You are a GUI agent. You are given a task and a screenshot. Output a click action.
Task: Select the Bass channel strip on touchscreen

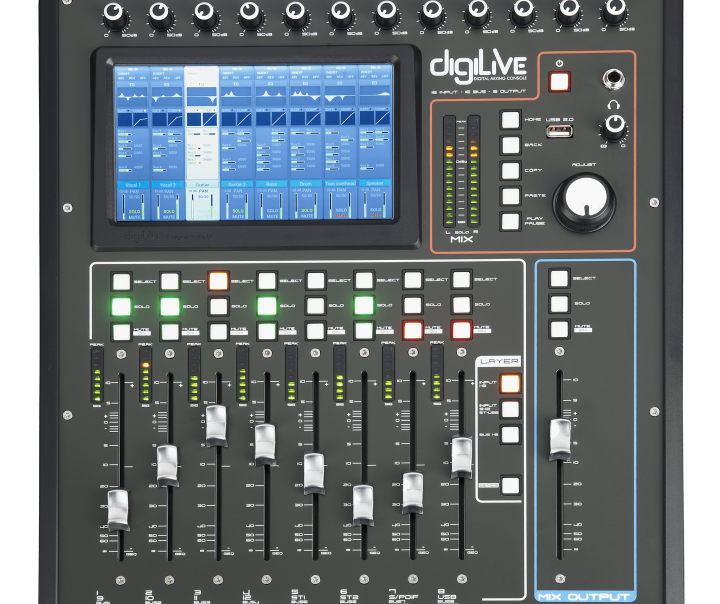pyautogui.click(x=271, y=185)
